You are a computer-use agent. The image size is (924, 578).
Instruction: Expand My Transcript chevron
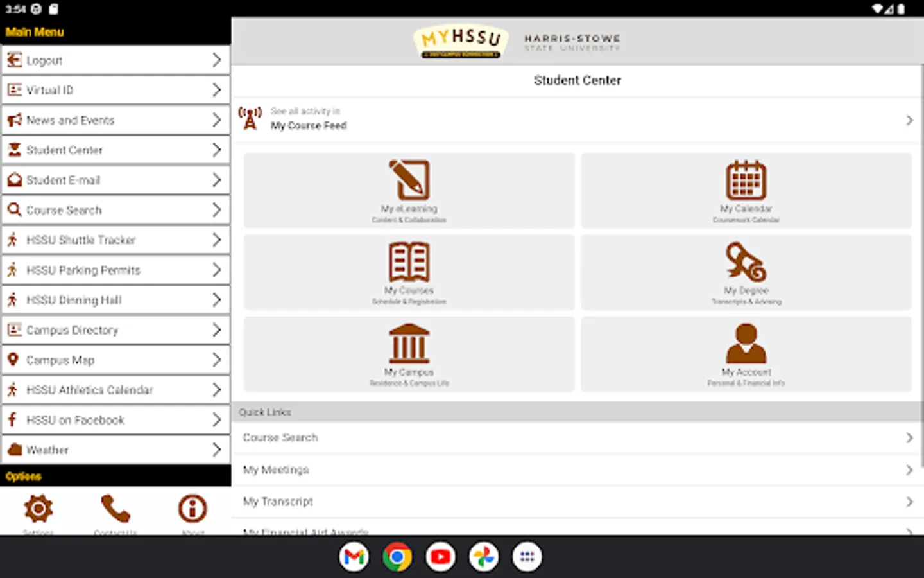click(x=909, y=502)
